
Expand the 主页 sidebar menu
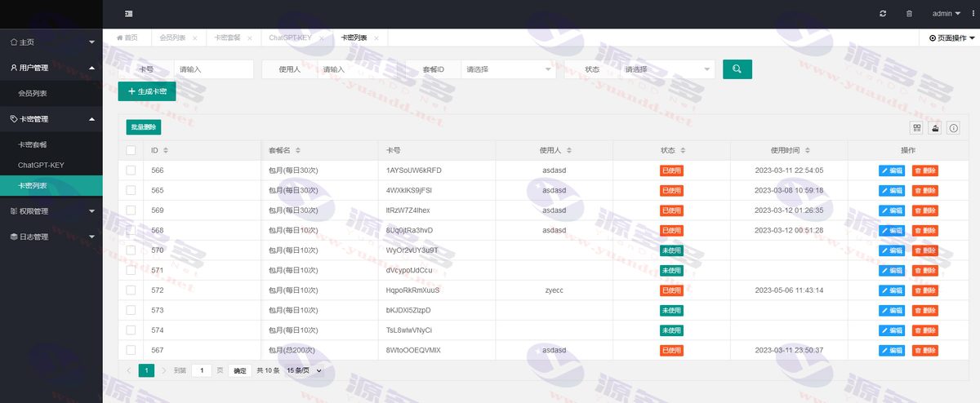click(51, 42)
